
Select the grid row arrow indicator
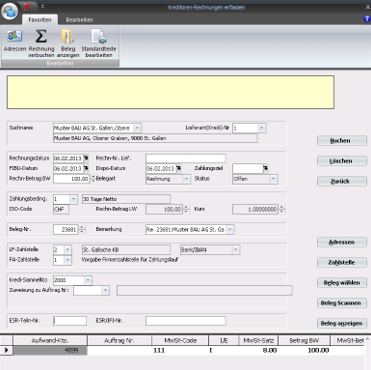tap(6, 350)
